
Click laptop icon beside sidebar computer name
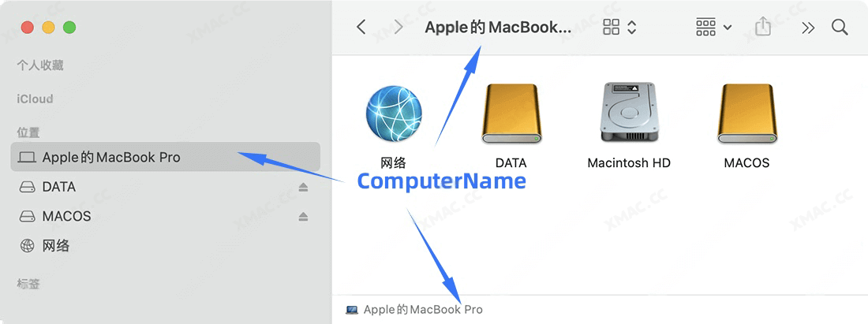pos(27,158)
